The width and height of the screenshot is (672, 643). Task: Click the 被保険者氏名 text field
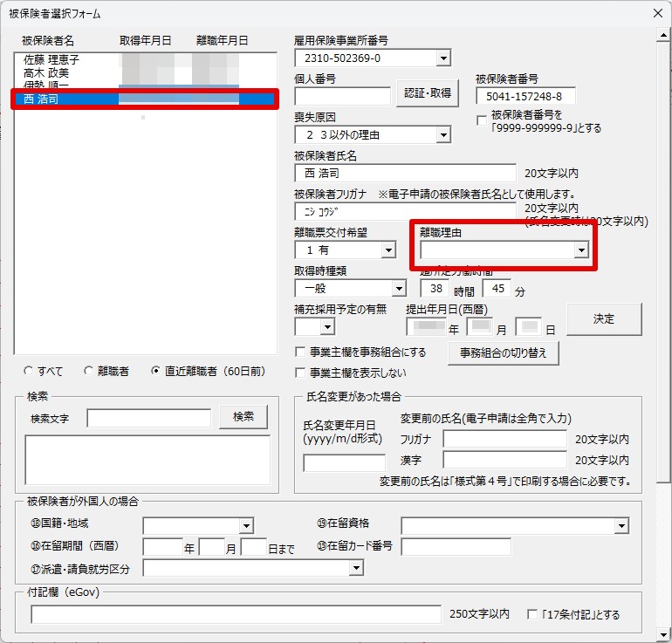[405, 173]
